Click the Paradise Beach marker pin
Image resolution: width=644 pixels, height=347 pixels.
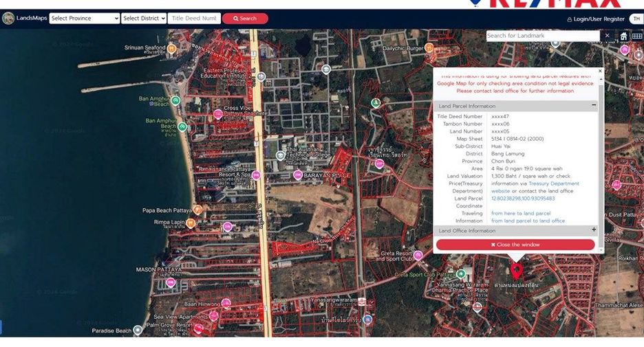pyautogui.click(x=138, y=331)
